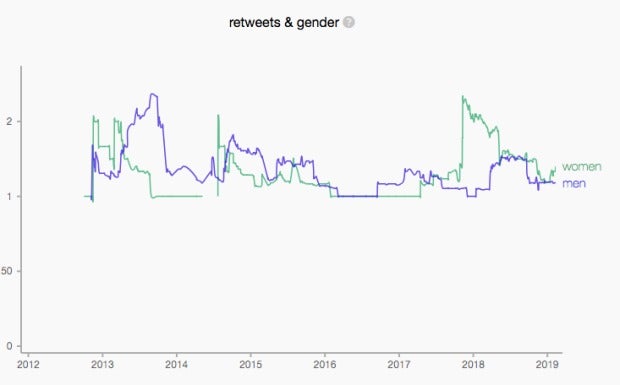The width and height of the screenshot is (620, 385).
Task: Click the men line peak in 2013
Action: pos(153,94)
